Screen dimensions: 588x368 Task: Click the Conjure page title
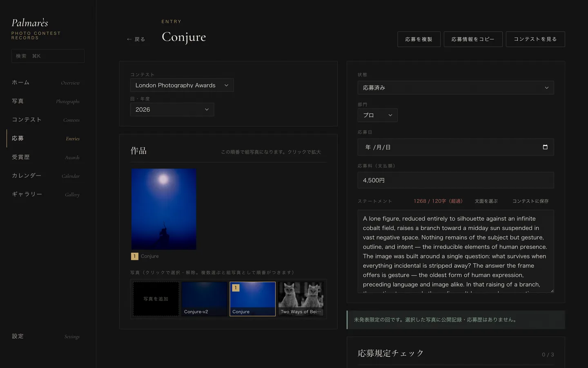(184, 37)
